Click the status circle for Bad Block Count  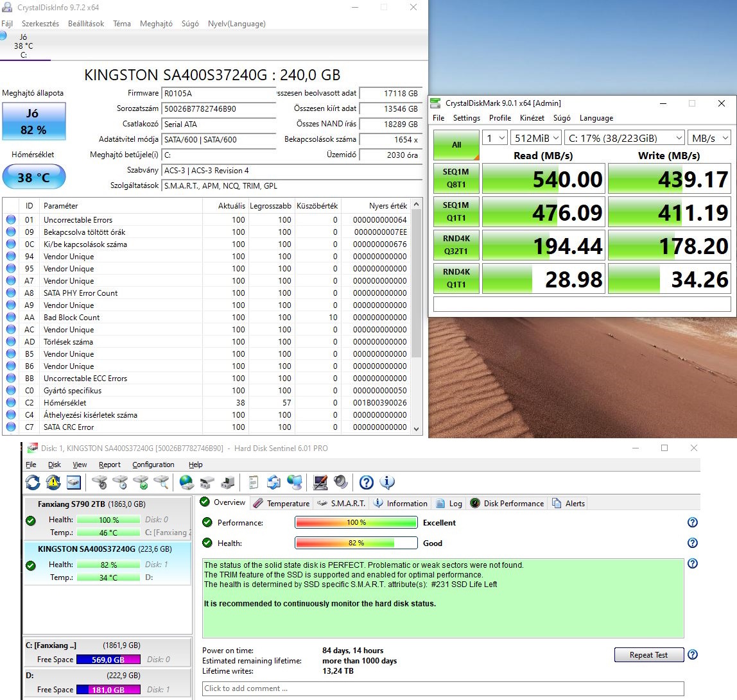(11, 318)
